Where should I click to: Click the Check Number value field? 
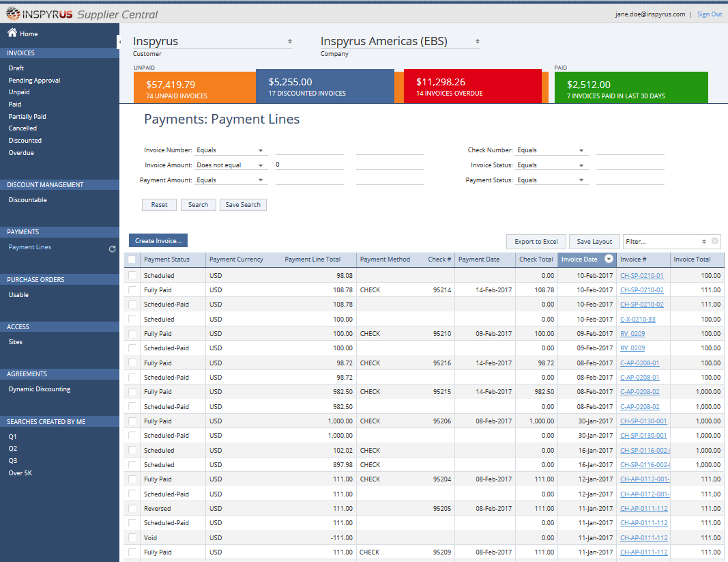click(x=630, y=150)
